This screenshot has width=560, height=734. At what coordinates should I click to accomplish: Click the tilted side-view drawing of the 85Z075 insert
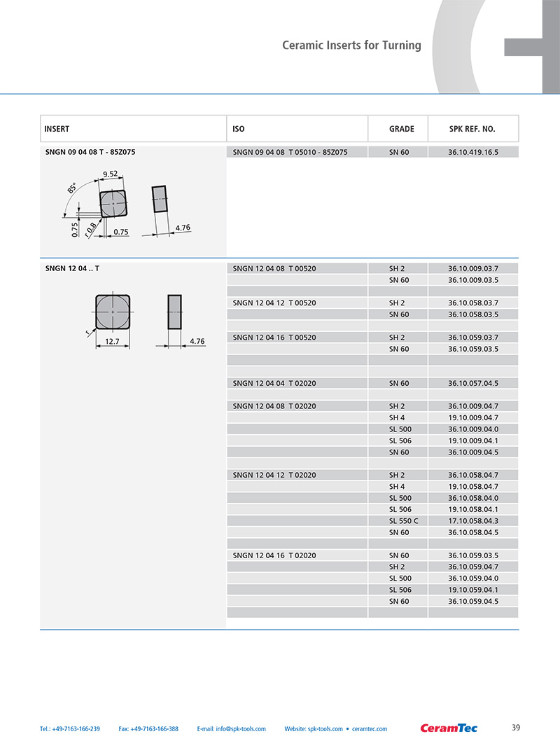160,199
